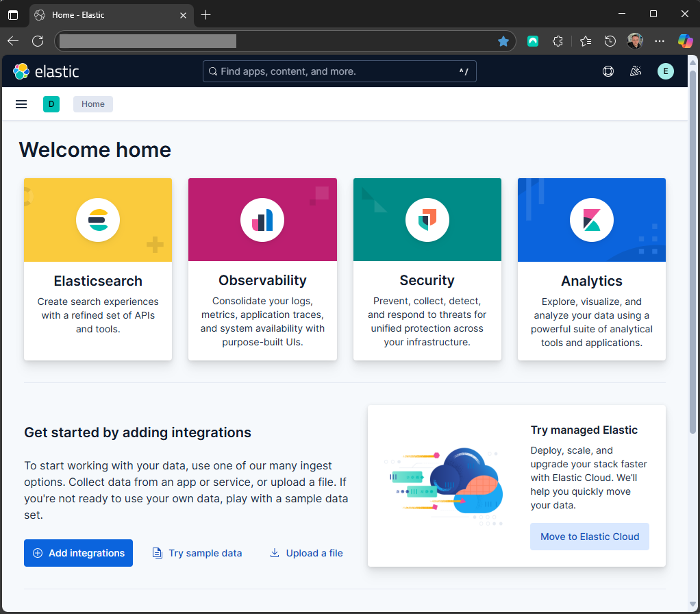Click the plus icon in Add integrations button
This screenshot has width=700, height=614.
(x=38, y=553)
